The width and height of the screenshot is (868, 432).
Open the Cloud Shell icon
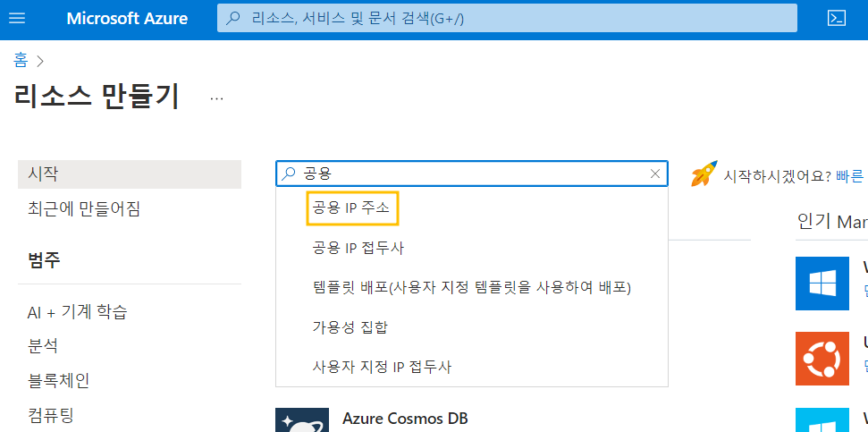coord(836,18)
